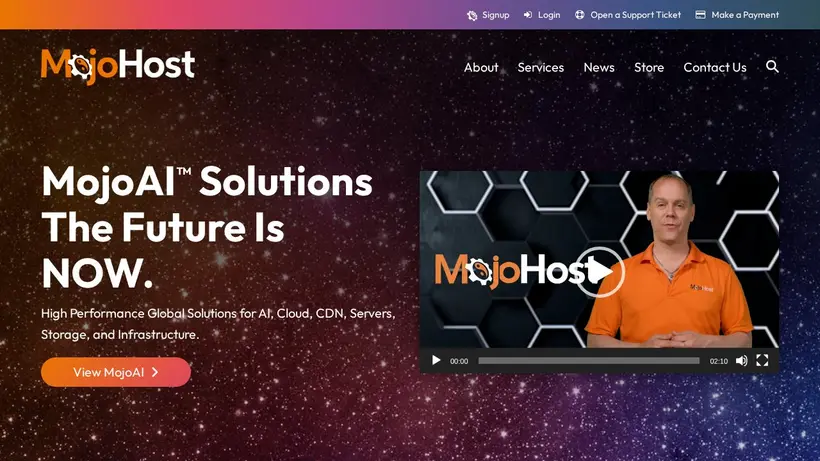Click the support ticket lifebuoy icon
Viewport: 820px width, 461px height.
coord(579,15)
